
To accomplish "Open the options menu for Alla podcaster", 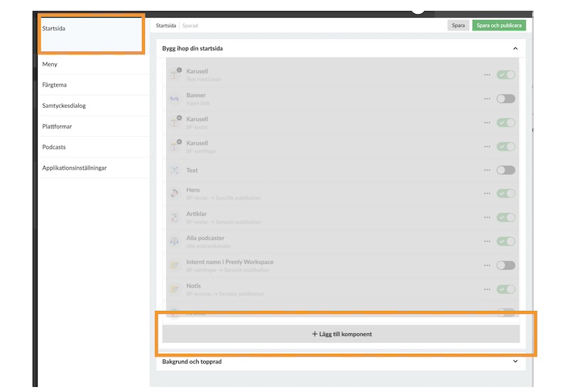I will [487, 241].
